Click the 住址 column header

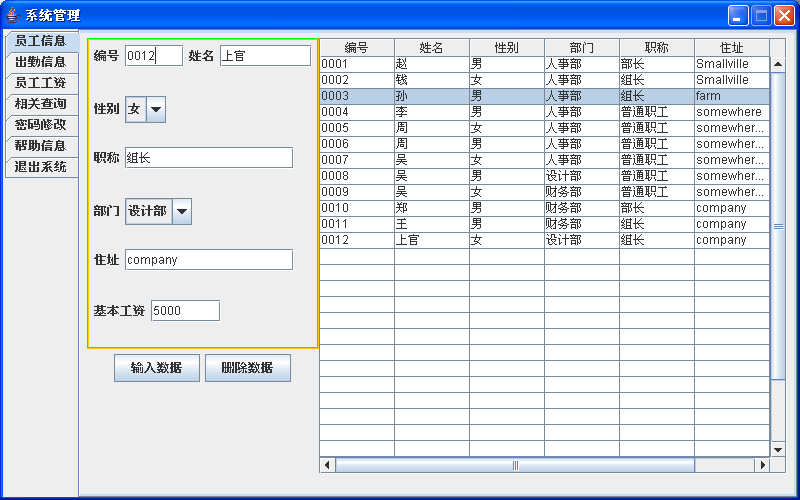[732, 47]
